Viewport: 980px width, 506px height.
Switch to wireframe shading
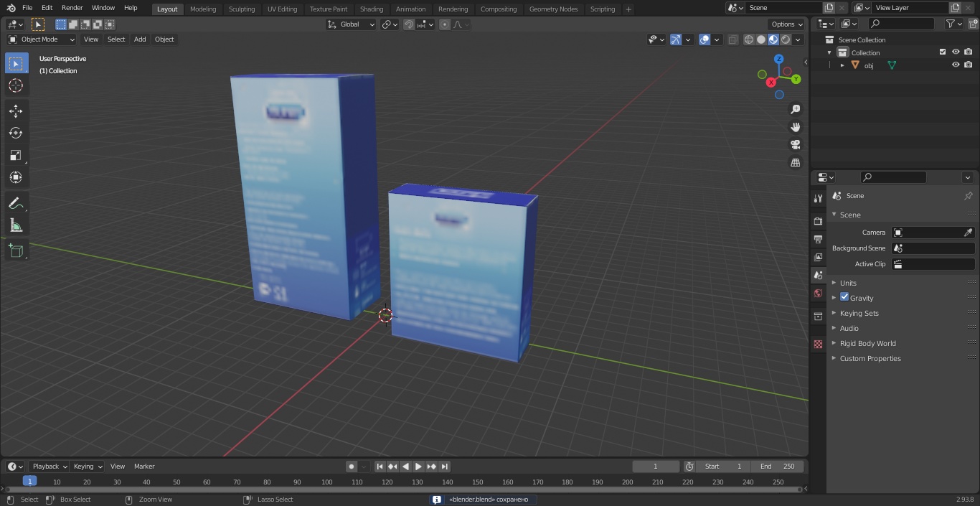coord(749,39)
